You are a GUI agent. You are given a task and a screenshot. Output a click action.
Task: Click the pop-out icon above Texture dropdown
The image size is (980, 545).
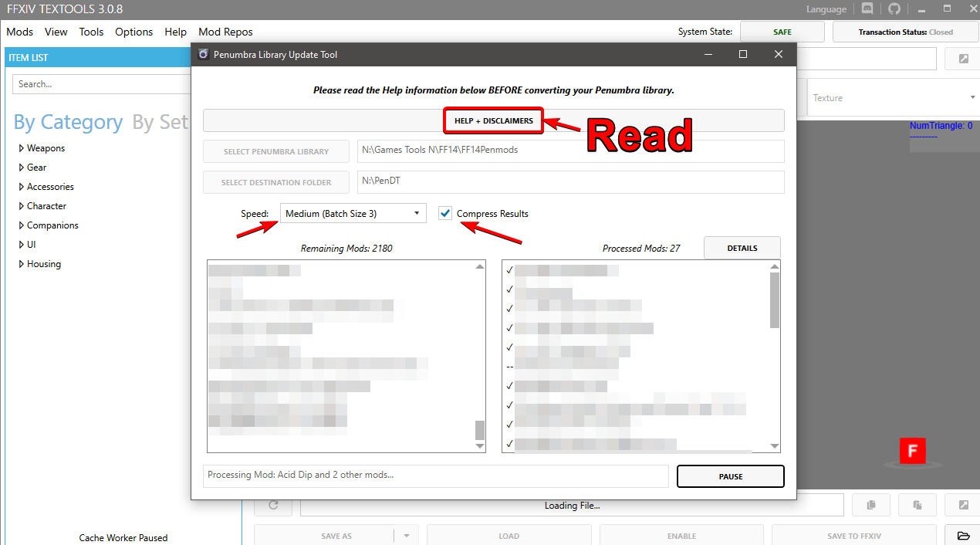pos(963,59)
